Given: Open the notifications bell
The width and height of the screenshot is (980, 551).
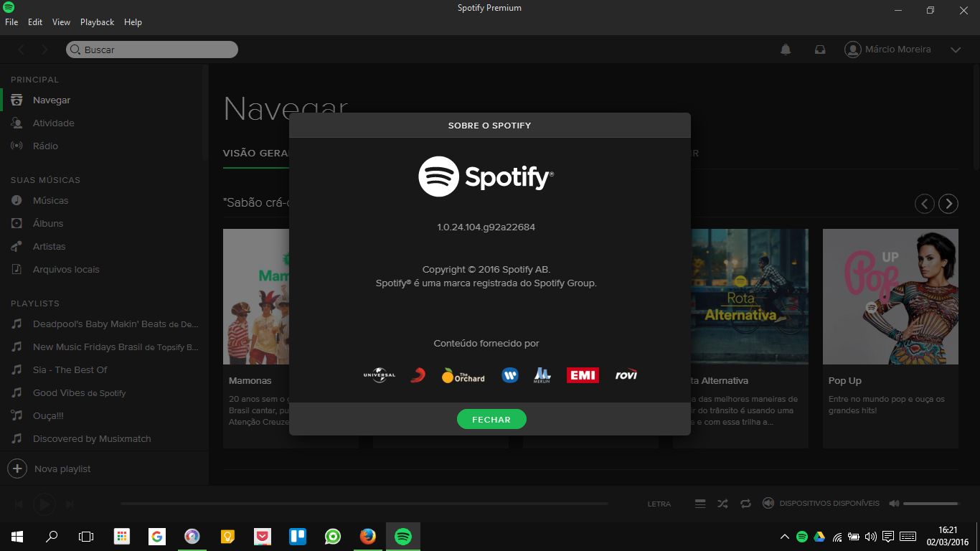Looking at the screenshot, I should [786, 50].
